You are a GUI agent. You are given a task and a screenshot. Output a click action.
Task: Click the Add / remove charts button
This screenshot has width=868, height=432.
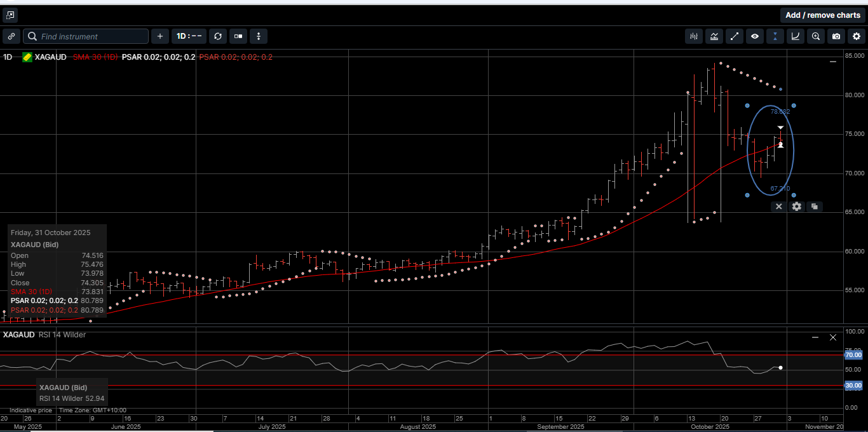[x=823, y=15]
